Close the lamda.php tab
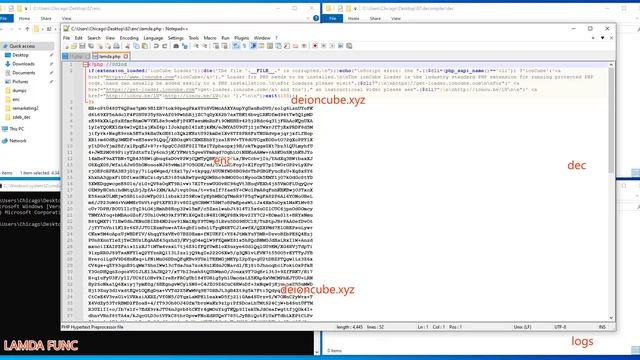 pyautogui.click(x=126, y=56)
